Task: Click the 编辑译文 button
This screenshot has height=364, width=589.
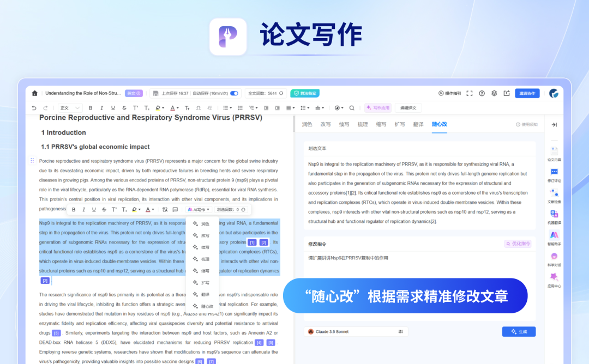Action: (408, 108)
